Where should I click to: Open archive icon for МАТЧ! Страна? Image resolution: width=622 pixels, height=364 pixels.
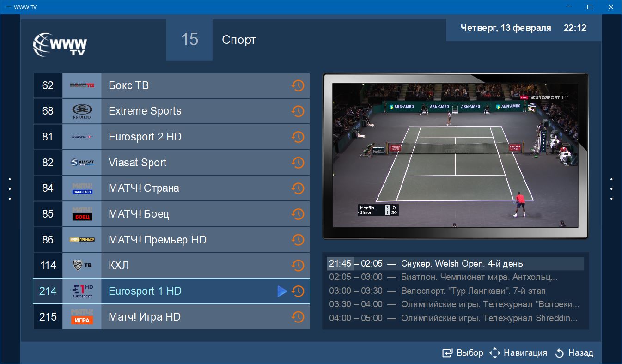click(298, 188)
